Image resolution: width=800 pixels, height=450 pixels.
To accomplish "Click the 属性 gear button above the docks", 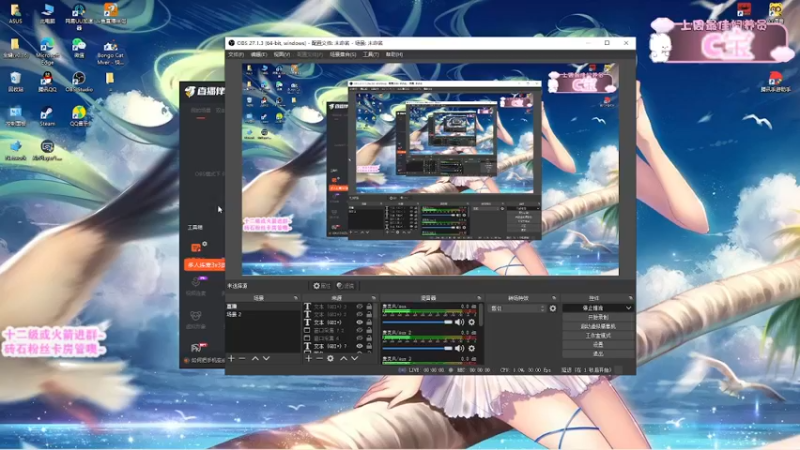I will (x=322, y=286).
